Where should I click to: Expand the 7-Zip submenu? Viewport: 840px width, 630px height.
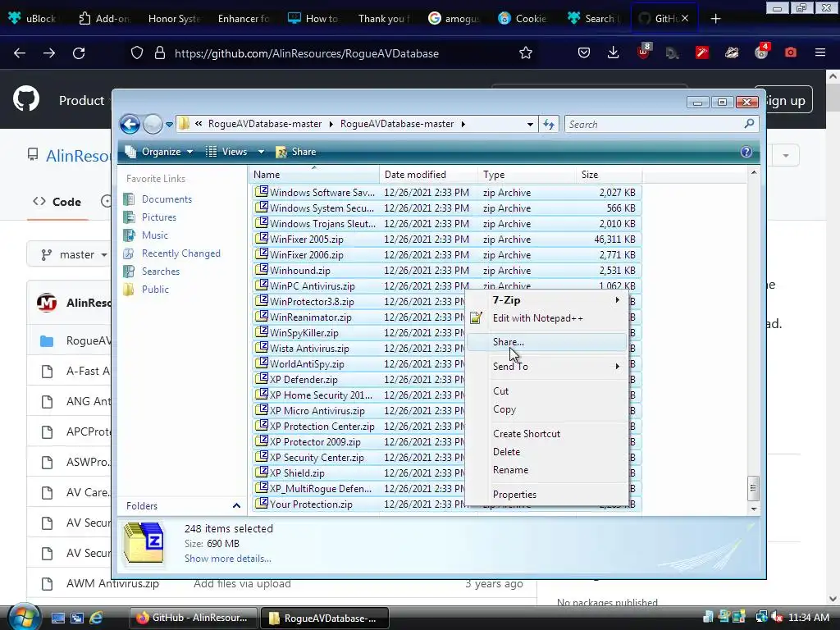[x=547, y=300]
